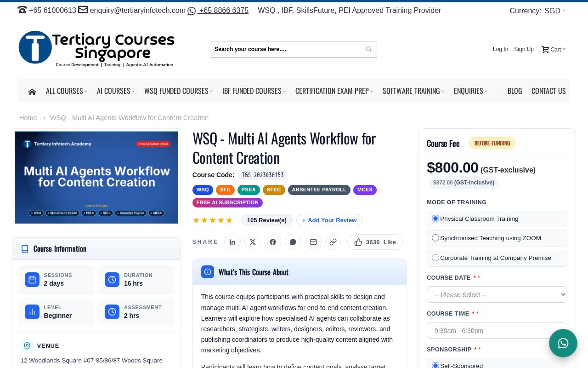Screen dimensions: 588x368
Task: Open the shopping cart icon
Action: coord(545,49)
